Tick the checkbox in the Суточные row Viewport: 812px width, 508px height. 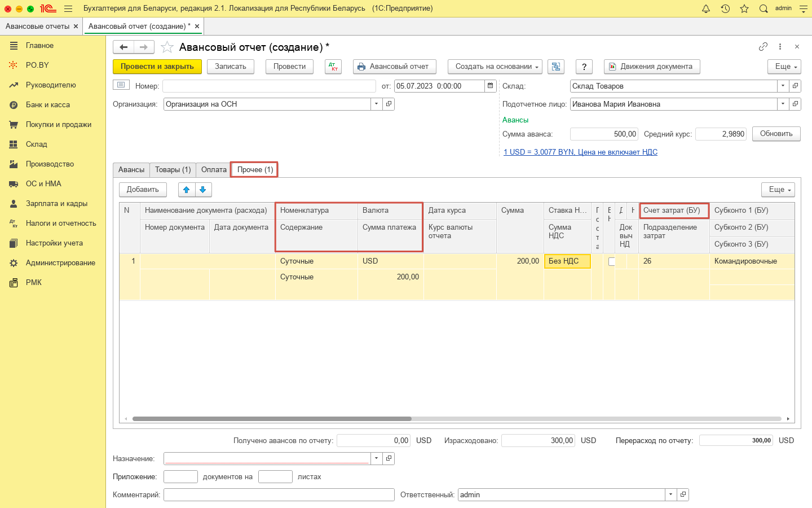click(611, 261)
